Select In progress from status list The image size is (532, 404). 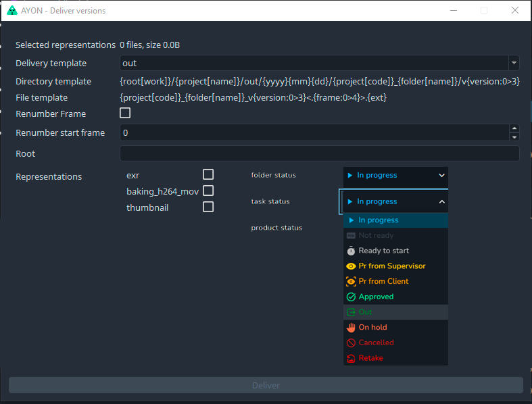click(395, 220)
